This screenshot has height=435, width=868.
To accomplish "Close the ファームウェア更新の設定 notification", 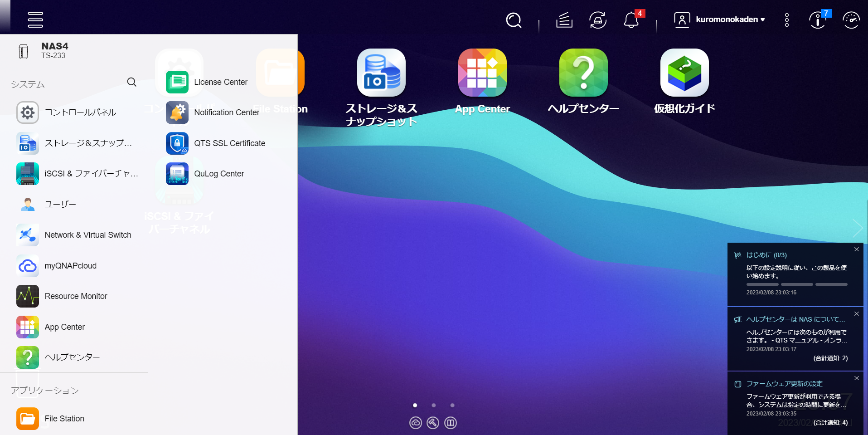I will [x=857, y=378].
